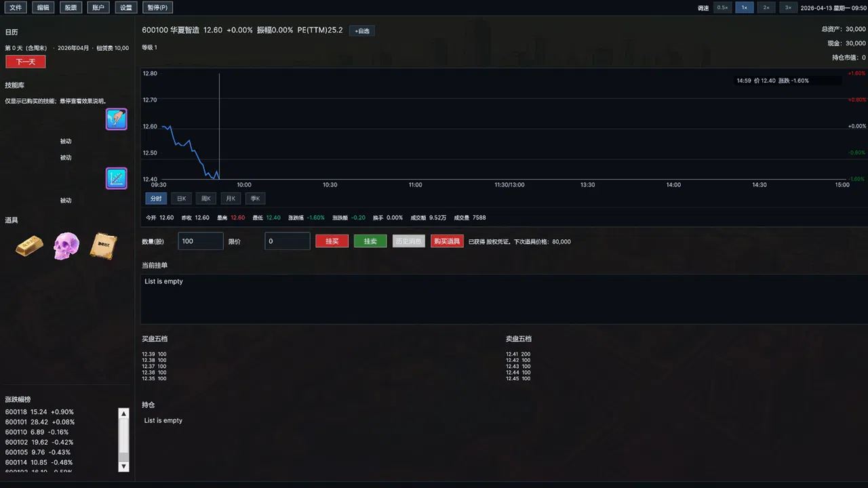This screenshot has width=868, height=488.
Task: Select stock 600114 in 涨跌幅榜
Action: [39, 462]
